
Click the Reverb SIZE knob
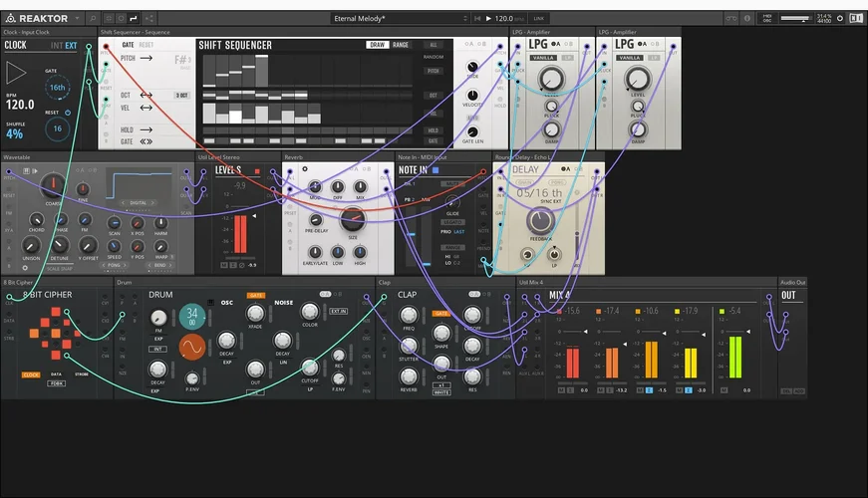coord(351,221)
